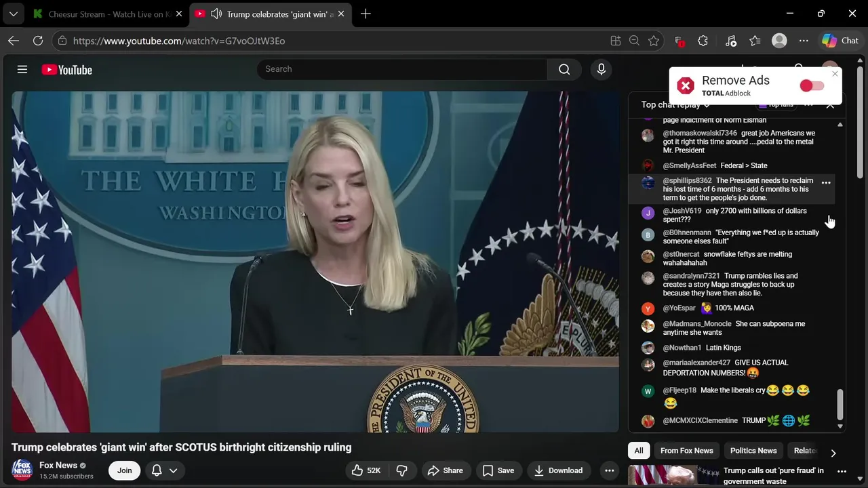This screenshot has height=488, width=868.
Task: Focus the YouTube search field
Action: (x=402, y=69)
